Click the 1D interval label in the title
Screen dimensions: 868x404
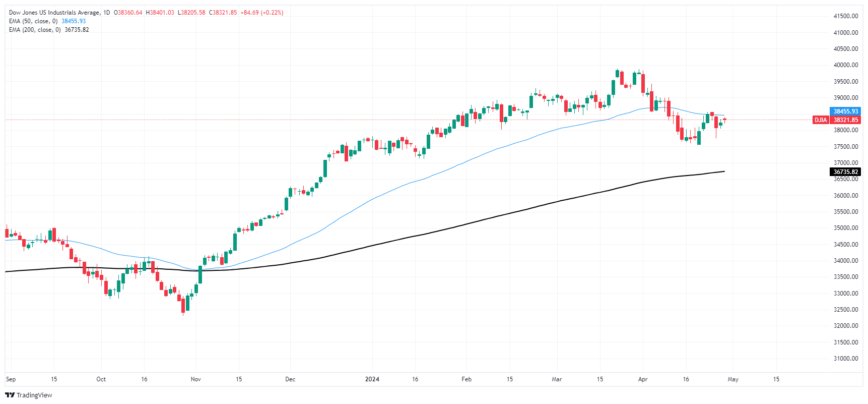[106, 13]
